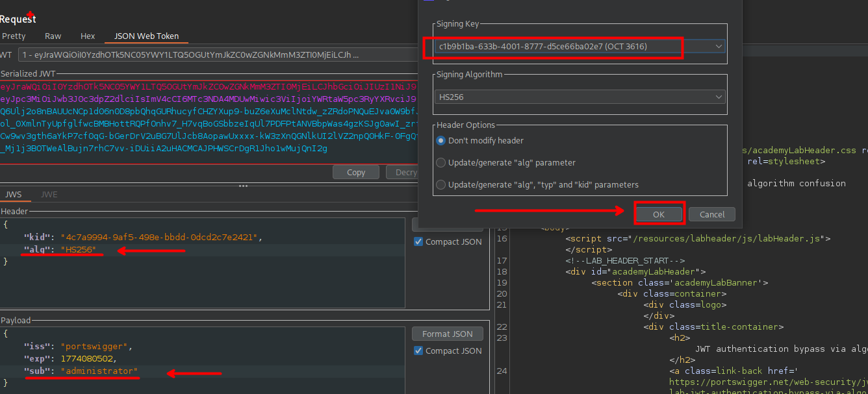
Task: Select Update/generate "alg" parameter option
Action: coord(442,163)
